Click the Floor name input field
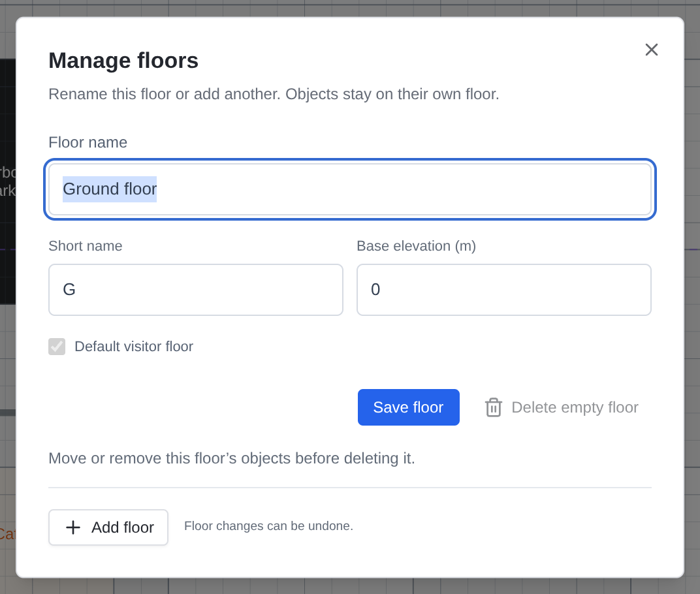 tap(350, 189)
